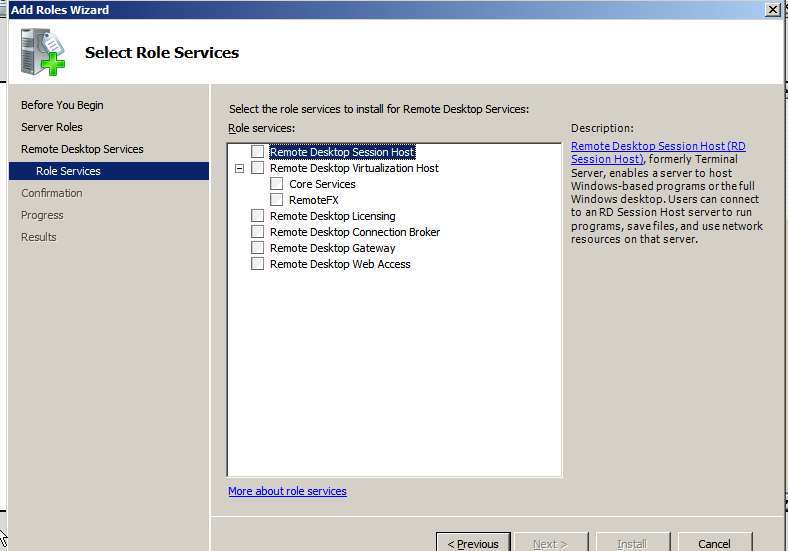The width and height of the screenshot is (788, 551).
Task: Check the Remote Desktop Session Host checkbox
Action: (257, 151)
